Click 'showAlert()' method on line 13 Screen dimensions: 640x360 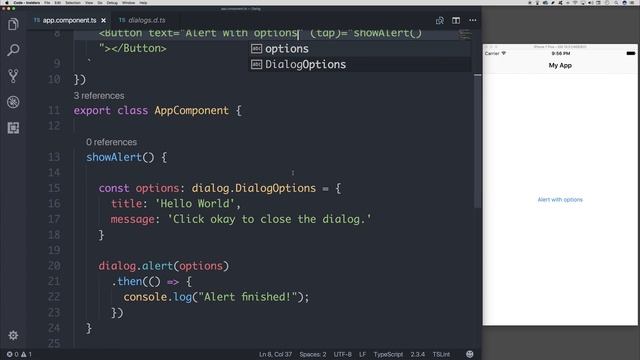click(120, 157)
